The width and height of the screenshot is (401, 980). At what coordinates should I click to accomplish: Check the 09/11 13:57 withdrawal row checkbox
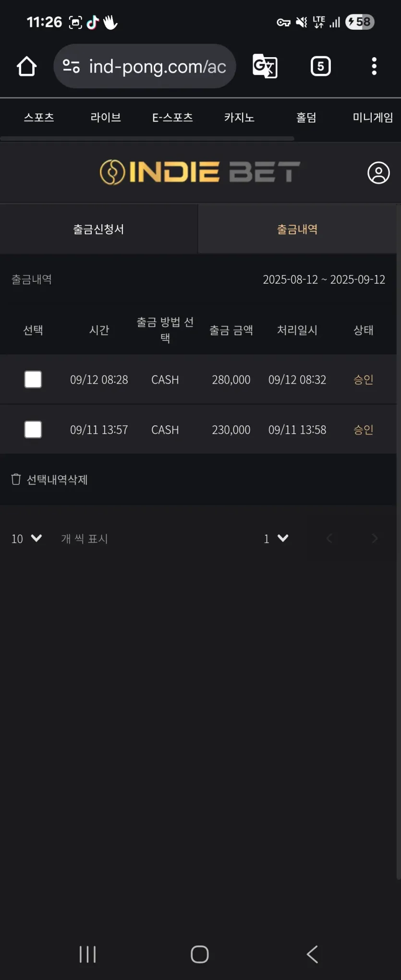(x=33, y=429)
